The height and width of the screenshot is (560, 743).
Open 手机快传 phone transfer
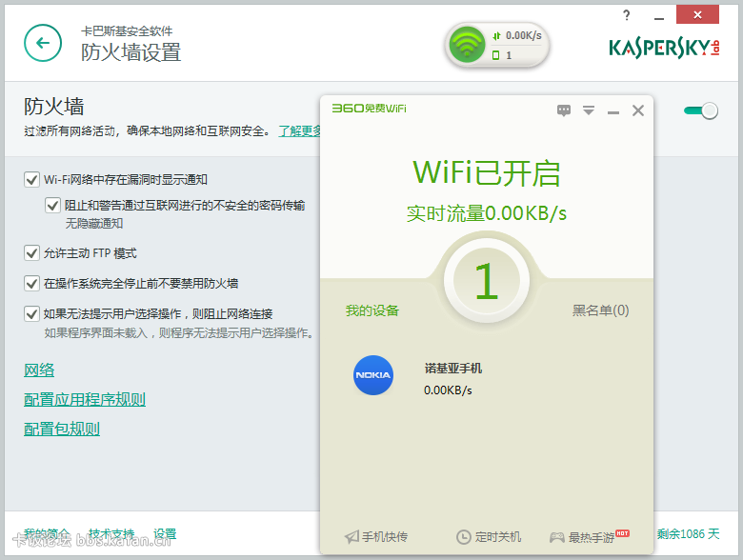(x=375, y=537)
